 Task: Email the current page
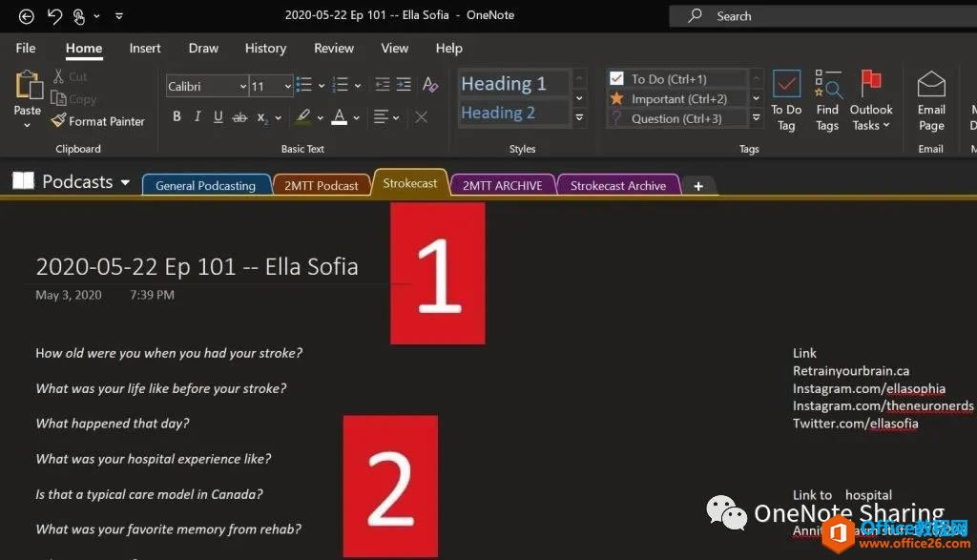930,98
